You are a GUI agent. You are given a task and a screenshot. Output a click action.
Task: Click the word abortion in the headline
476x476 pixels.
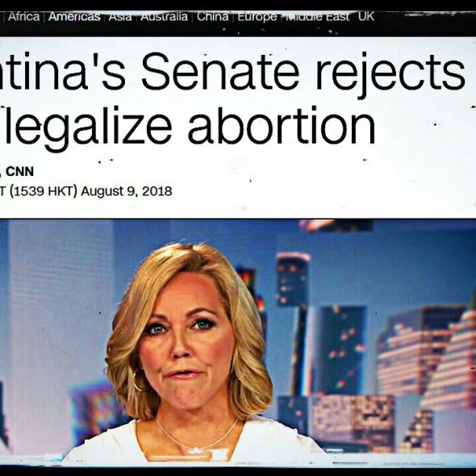click(282, 125)
